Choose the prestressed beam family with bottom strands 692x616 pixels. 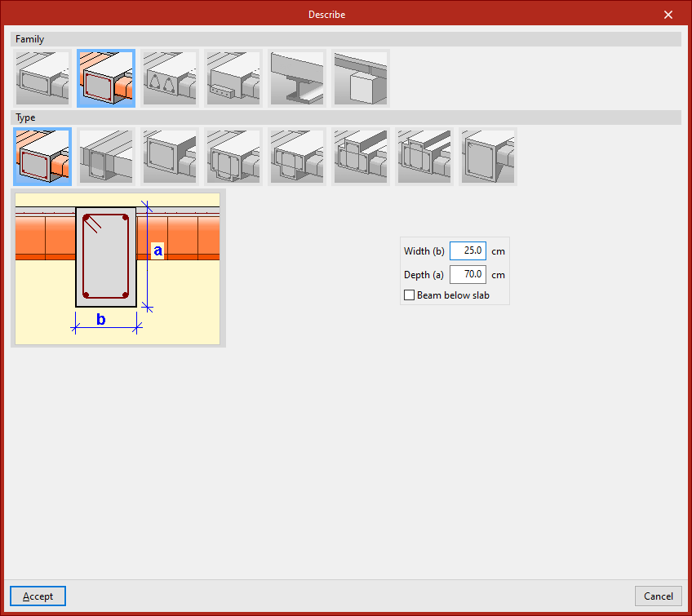pyautogui.click(x=233, y=78)
